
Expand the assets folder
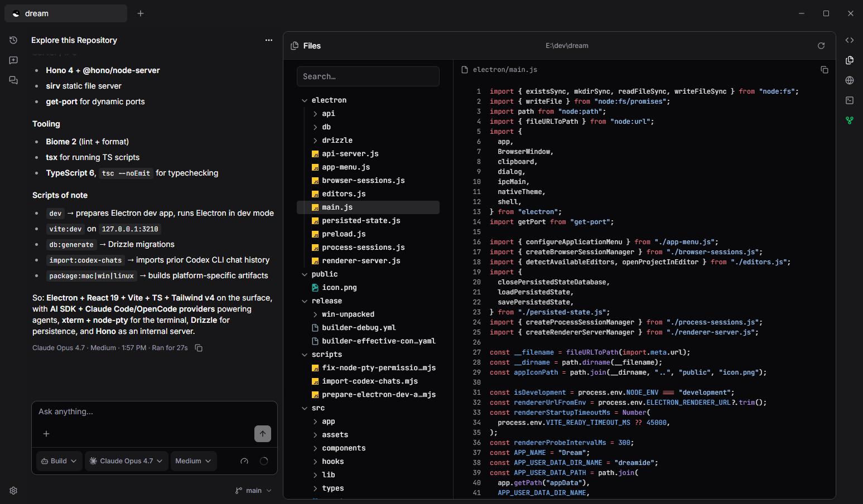(x=368, y=435)
